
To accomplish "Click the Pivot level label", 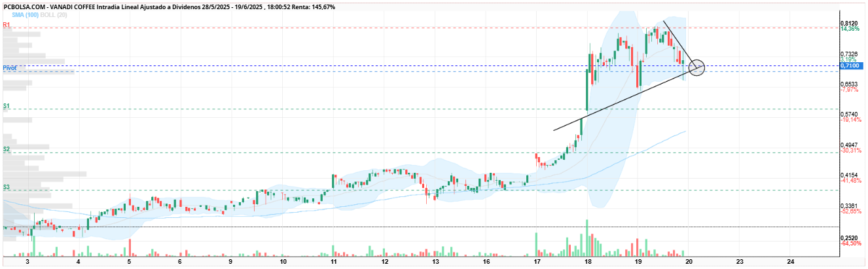I will click(x=9, y=67).
